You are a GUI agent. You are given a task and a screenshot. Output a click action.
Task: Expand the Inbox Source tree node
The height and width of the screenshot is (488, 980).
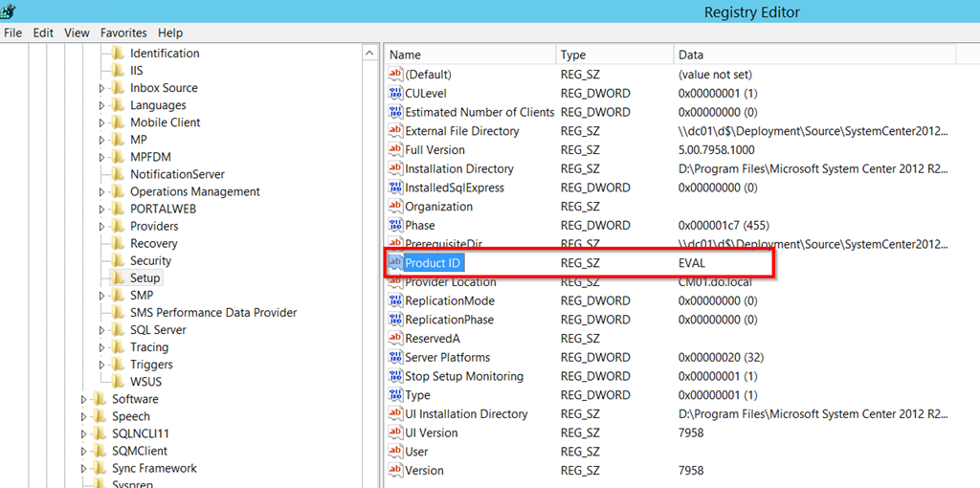101,89
